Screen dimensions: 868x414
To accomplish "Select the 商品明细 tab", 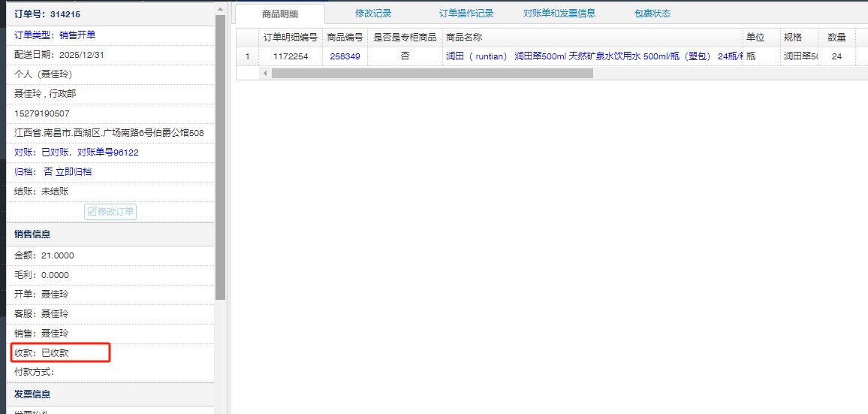I will click(x=280, y=14).
